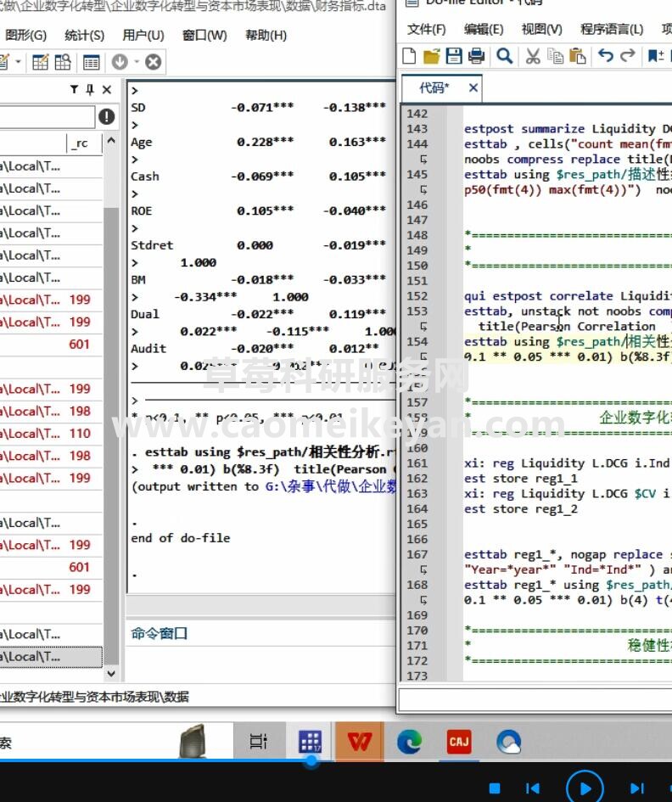Open the 程序语言(L) menu
Viewport: 672px width, 802px height.
[x=612, y=29]
